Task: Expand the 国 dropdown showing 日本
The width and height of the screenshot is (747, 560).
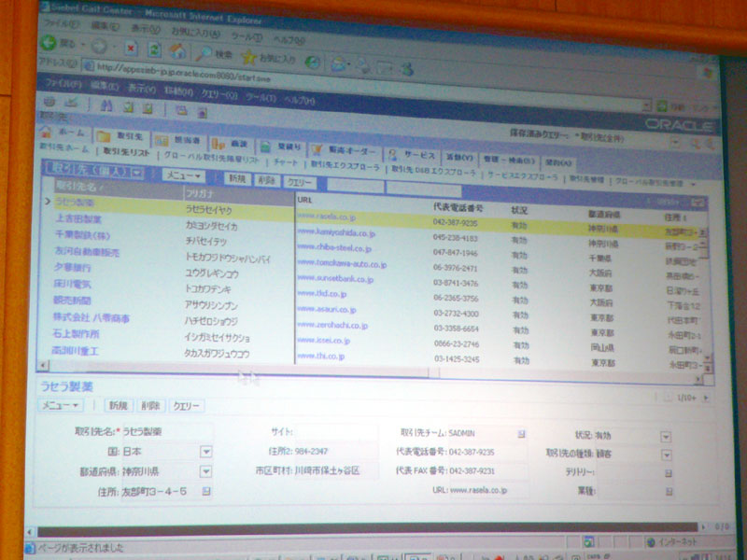Action: (205, 451)
